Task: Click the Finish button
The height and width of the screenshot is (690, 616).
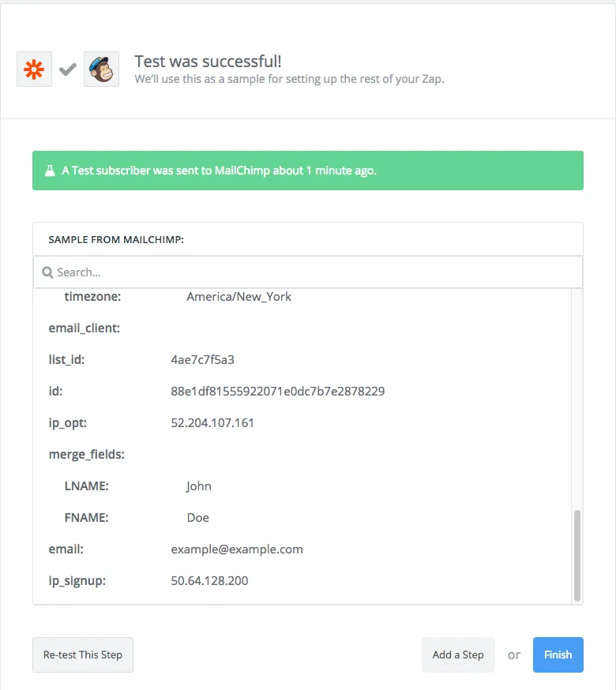Action: tap(558, 654)
